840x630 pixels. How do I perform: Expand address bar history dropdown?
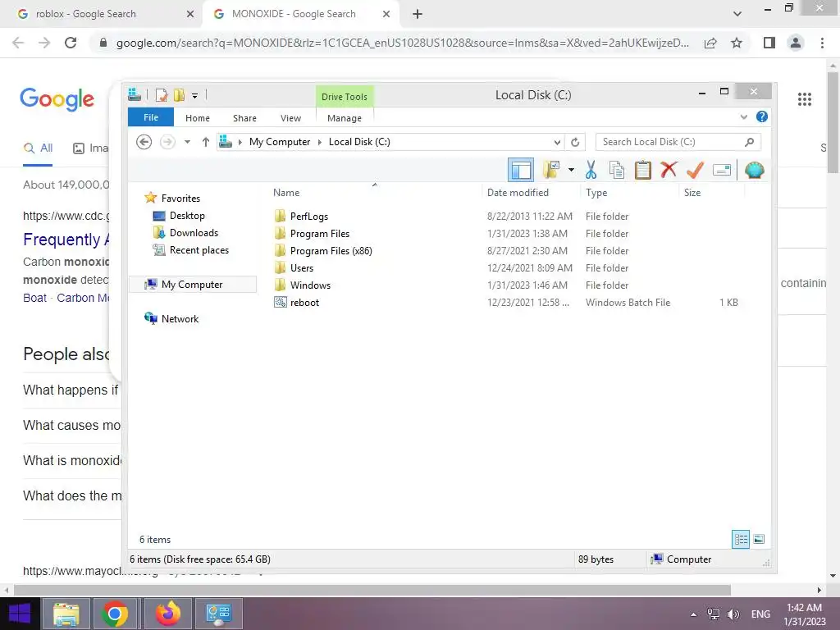pyautogui.click(x=557, y=142)
